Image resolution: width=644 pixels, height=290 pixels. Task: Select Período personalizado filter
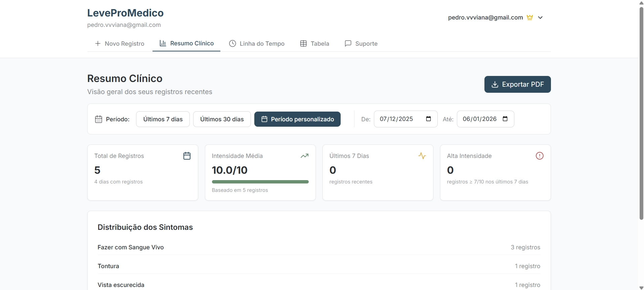[297, 119]
